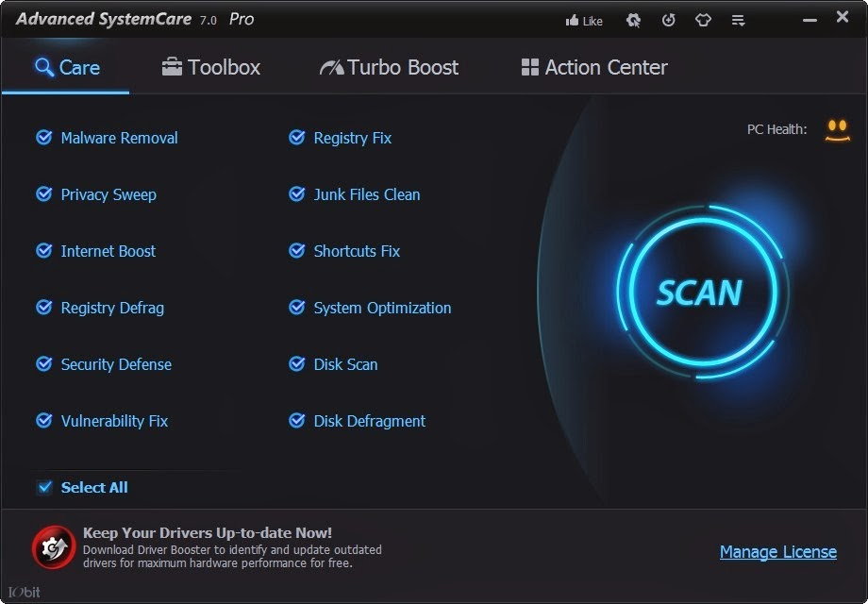Image resolution: width=868 pixels, height=604 pixels.
Task: Click the thumbs-up Like icon
Action: point(572,21)
